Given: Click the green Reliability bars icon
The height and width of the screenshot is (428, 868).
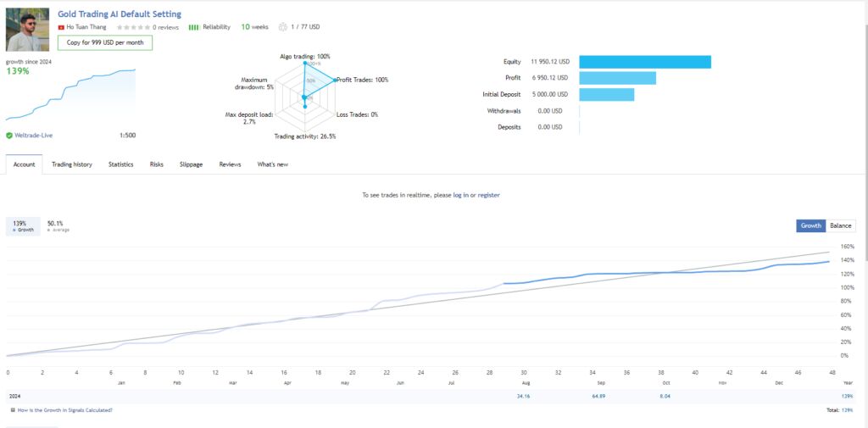Looking at the screenshot, I should (x=194, y=27).
